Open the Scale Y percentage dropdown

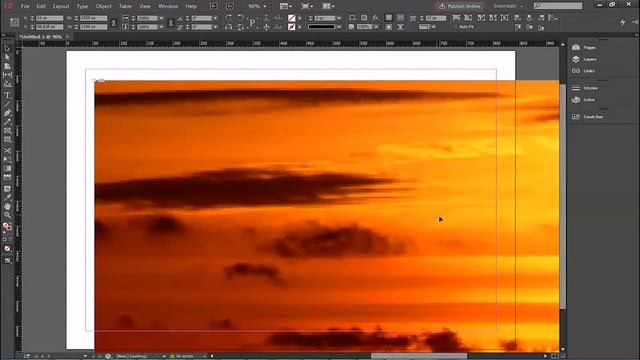pos(161,27)
